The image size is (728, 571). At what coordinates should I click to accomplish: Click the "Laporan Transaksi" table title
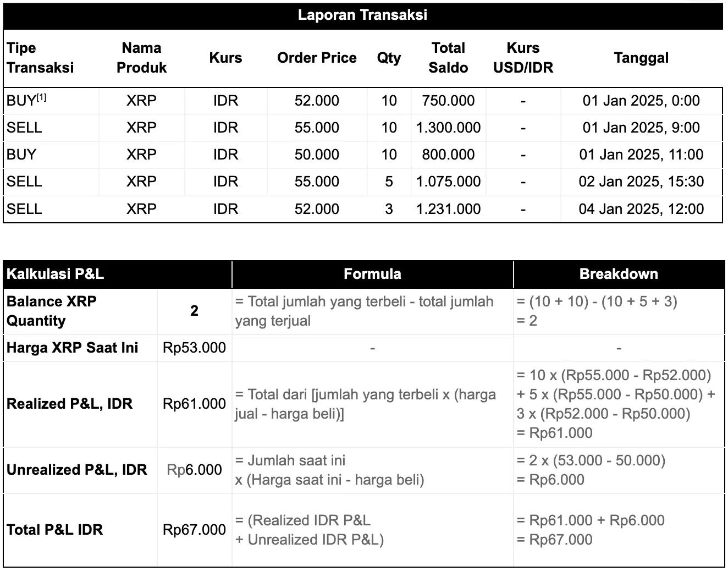coord(362,15)
